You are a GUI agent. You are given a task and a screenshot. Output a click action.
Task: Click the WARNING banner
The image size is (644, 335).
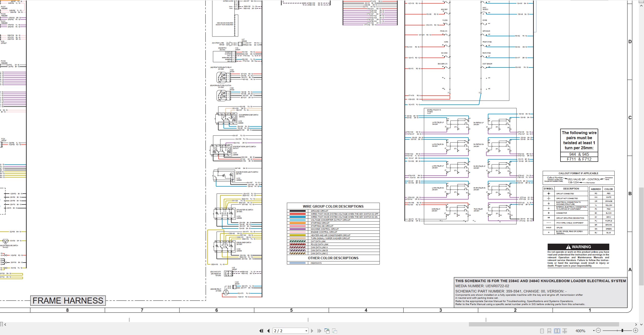coord(578,247)
